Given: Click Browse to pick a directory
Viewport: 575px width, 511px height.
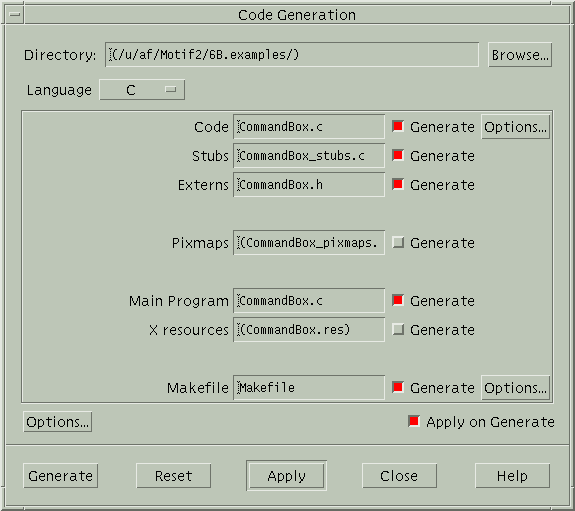Looking at the screenshot, I should (520, 55).
